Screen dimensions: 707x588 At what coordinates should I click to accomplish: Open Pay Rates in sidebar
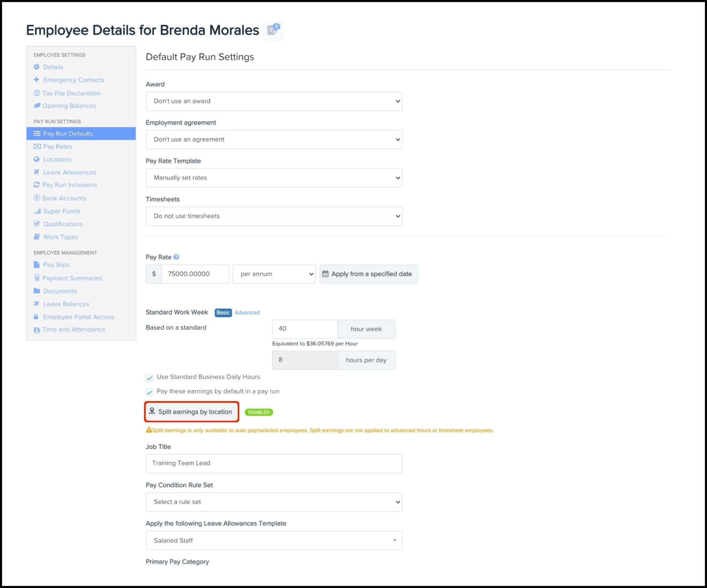pyautogui.click(x=58, y=146)
